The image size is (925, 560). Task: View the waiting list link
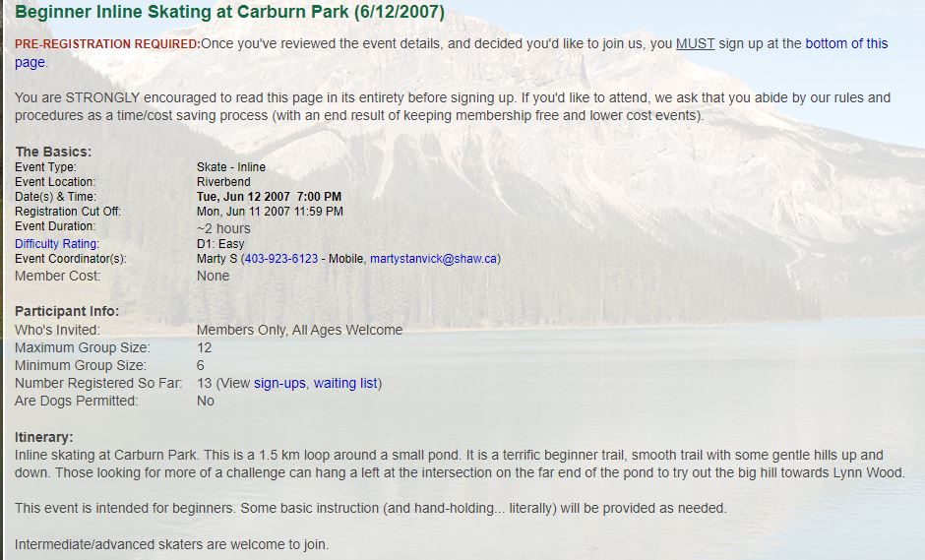pos(345,383)
